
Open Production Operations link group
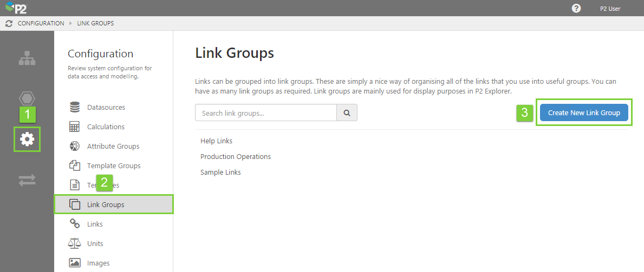pyautogui.click(x=236, y=157)
